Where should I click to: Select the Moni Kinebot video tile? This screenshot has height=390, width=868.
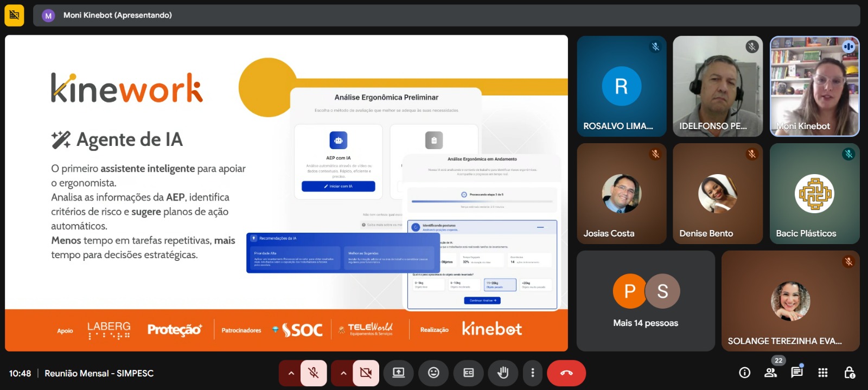[x=814, y=86]
